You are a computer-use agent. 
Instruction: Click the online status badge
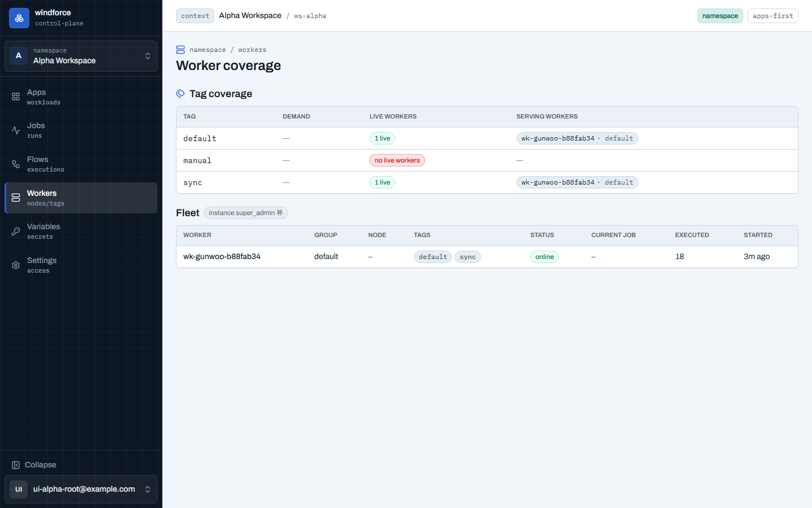pyautogui.click(x=544, y=257)
